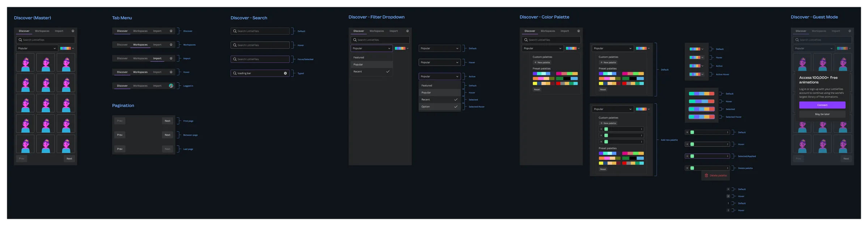Click Prev in Last page pagination row
Viewport: 868px width, 226px height.
(120, 149)
